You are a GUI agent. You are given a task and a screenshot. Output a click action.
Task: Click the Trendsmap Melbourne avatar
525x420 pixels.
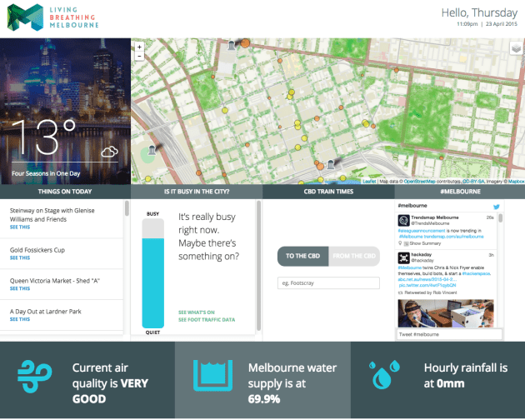point(403,220)
